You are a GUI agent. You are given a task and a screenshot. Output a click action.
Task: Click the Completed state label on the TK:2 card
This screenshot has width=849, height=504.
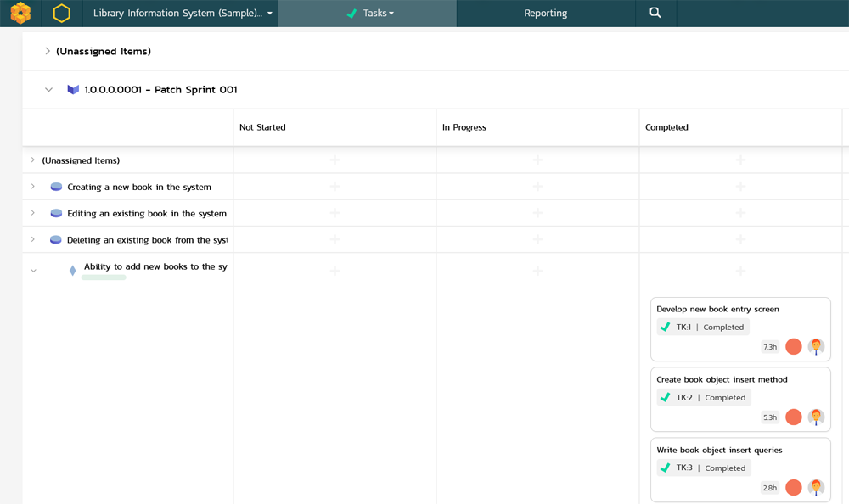724,397
